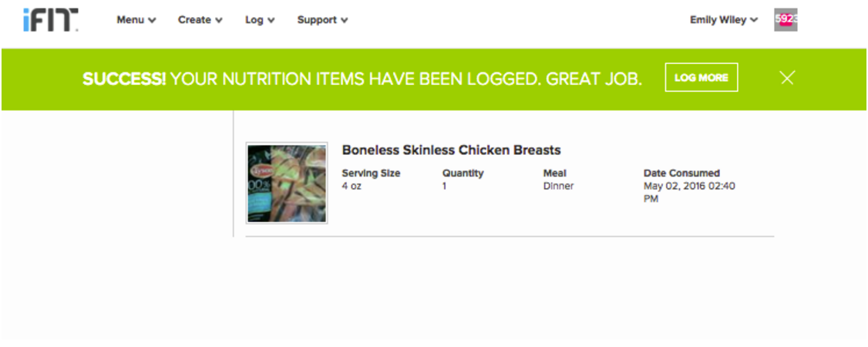The width and height of the screenshot is (868, 347).
Task: Click the iFIT logo
Action: [x=50, y=21]
